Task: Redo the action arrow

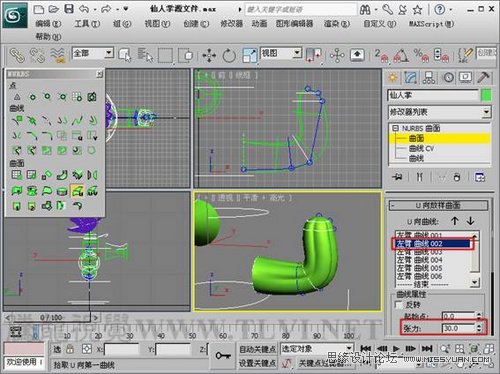Action: click(106, 9)
